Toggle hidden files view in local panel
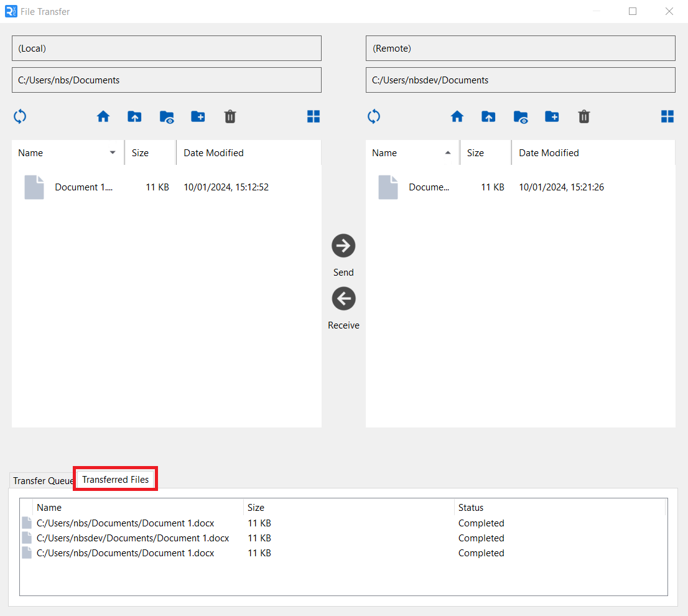This screenshot has height=616, width=688. 167,116
